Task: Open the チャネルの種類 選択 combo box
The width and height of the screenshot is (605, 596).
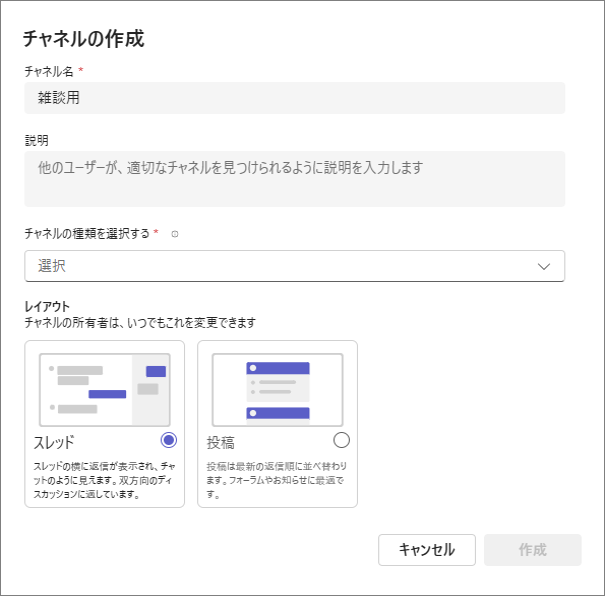Action: coord(294,266)
